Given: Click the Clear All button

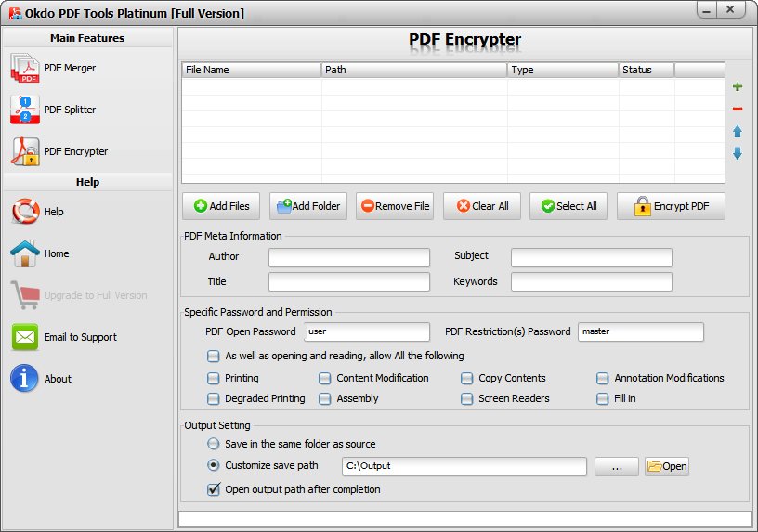Looking at the screenshot, I should [482, 206].
